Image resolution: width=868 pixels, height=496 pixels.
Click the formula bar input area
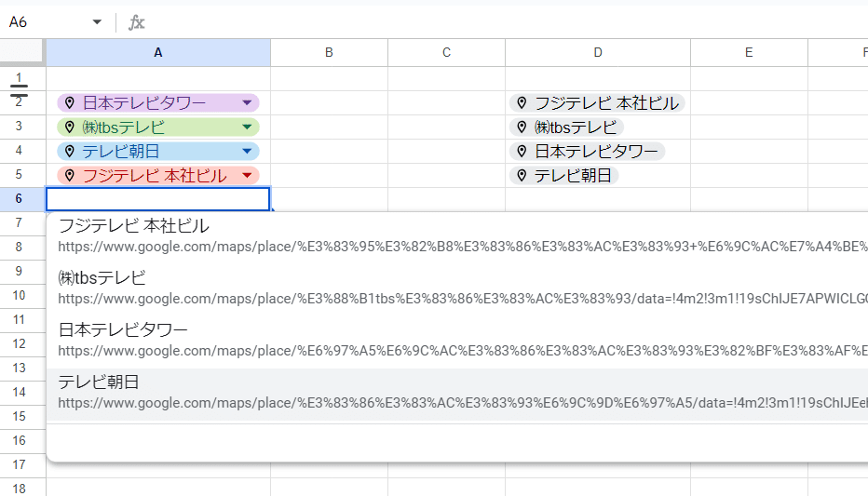509,22
